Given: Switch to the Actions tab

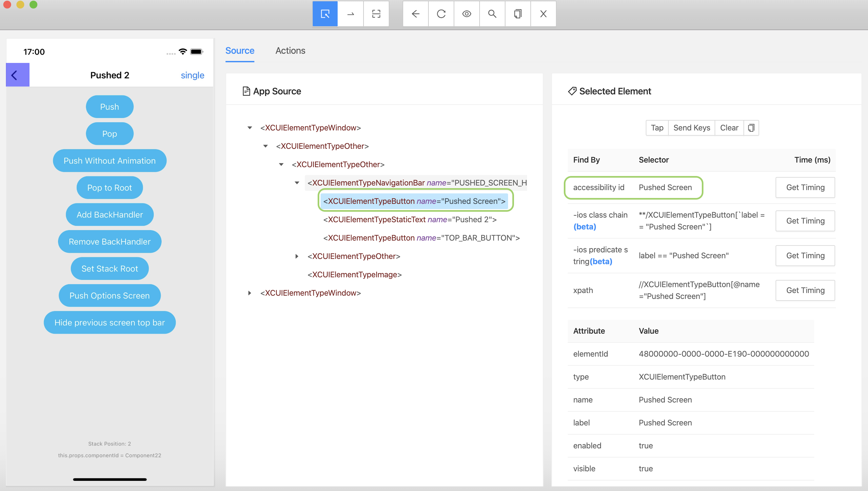Looking at the screenshot, I should pyautogui.click(x=290, y=50).
